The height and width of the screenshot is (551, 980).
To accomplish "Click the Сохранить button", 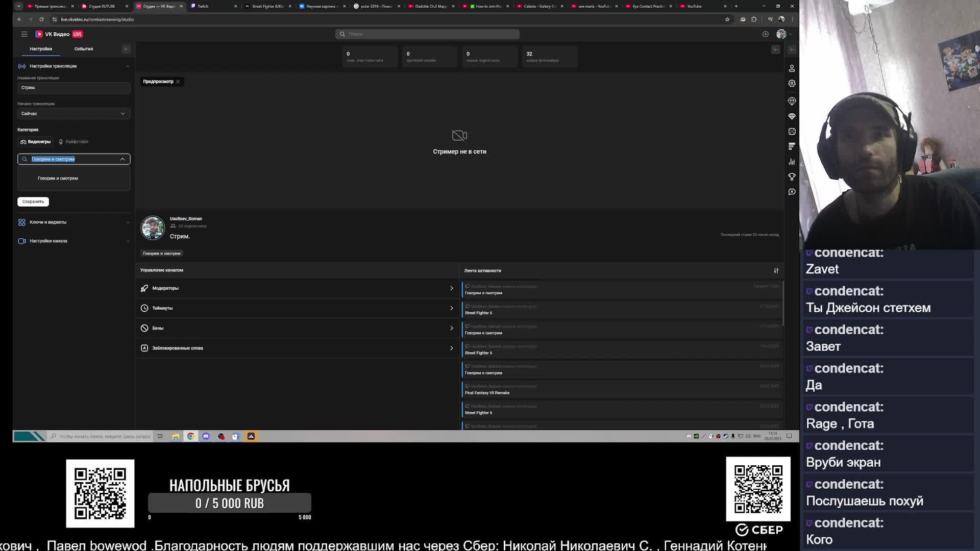I will (33, 202).
